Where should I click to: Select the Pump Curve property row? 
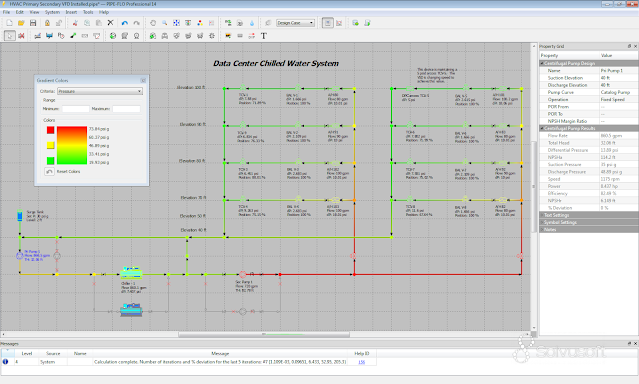588,93
